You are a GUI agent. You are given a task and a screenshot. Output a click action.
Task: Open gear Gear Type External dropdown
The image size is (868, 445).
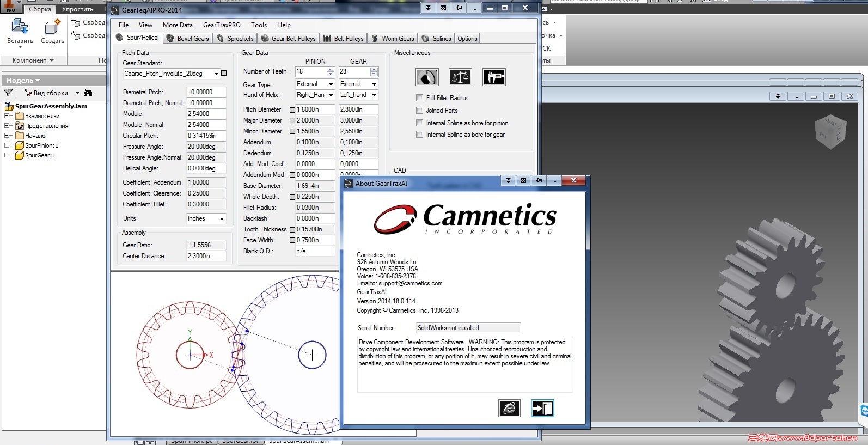click(374, 84)
